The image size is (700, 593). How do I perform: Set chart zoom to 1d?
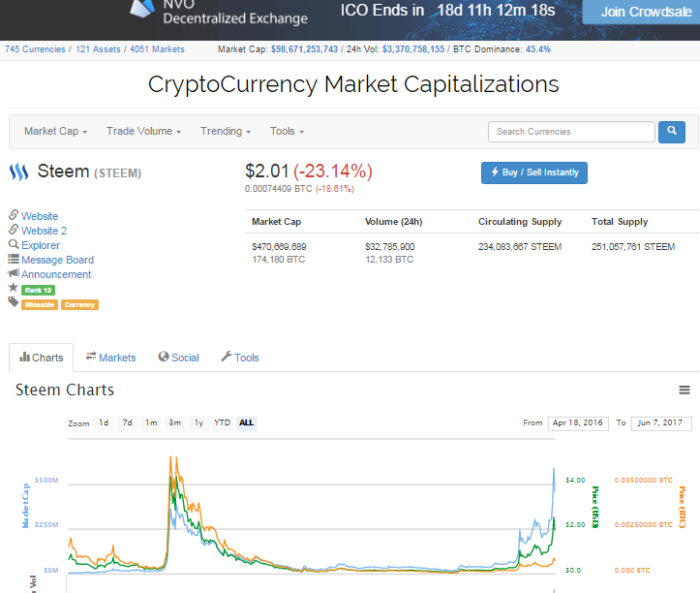pos(104,422)
